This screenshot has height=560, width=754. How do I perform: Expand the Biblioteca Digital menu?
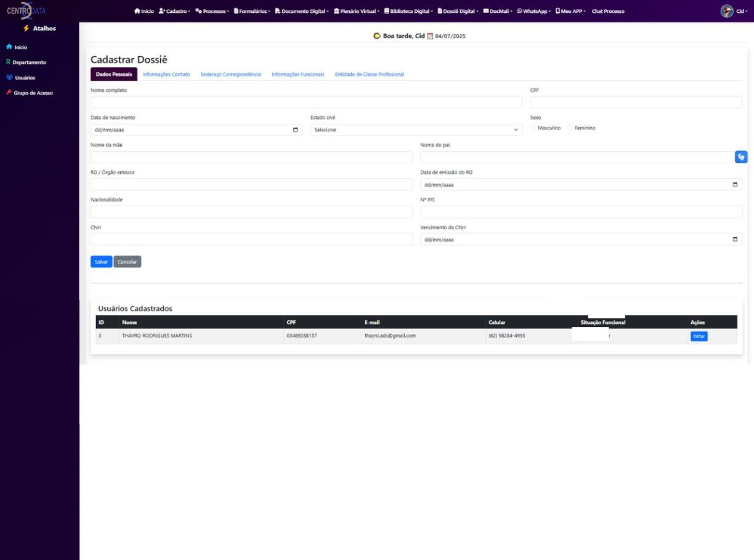pyautogui.click(x=409, y=11)
